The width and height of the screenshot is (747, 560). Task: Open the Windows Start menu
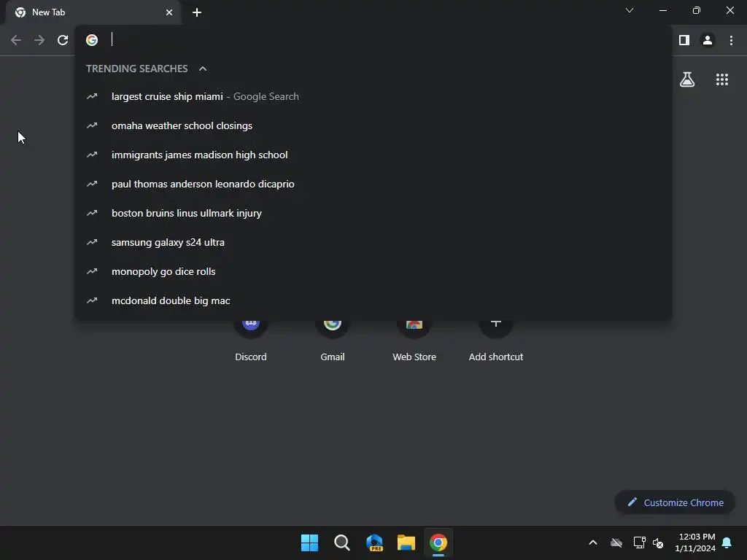309,542
